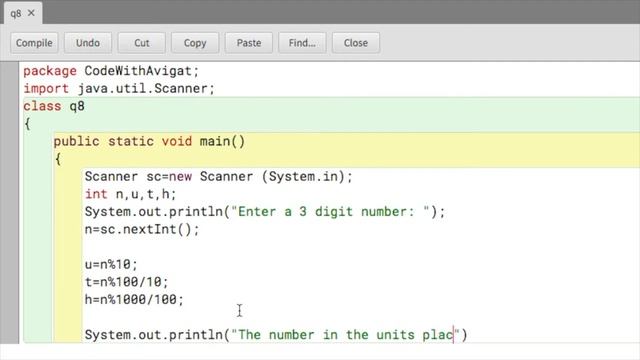
Task: Click the 't=n%100/10;' line
Action: (127, 282)
